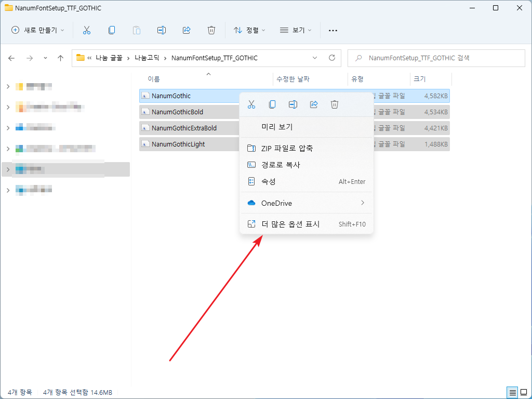This screenshot has width=532, height=399.
Task: Maximize the File Explorer window
Action: [495, 8]
